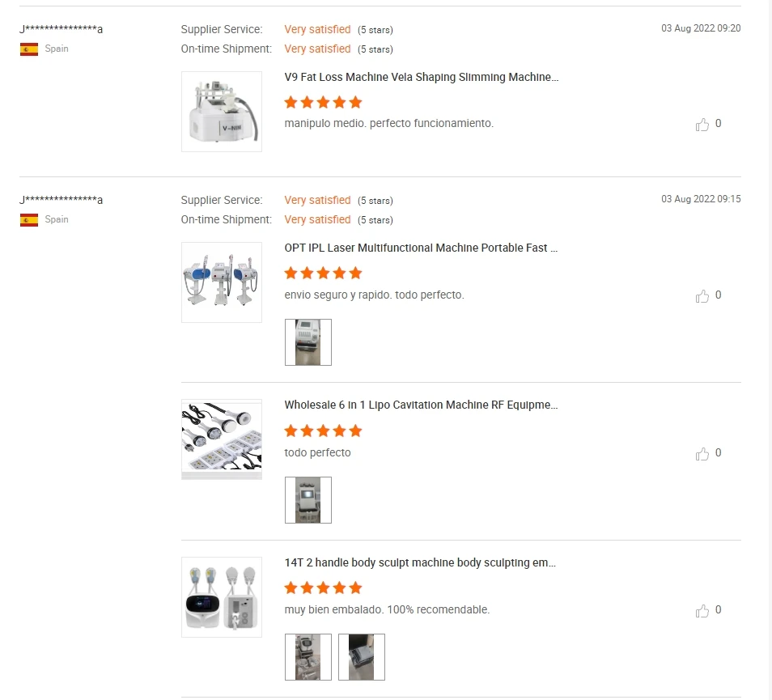Viewport: 772px width, 700px height.
Task: Thumbs-up the 14T body sculpt review
Action: (702, 611)
